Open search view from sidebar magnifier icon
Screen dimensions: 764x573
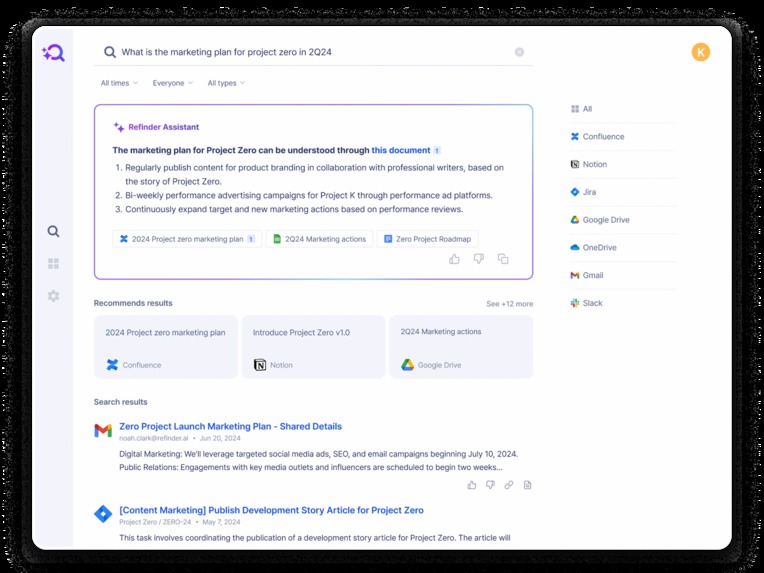54,231
